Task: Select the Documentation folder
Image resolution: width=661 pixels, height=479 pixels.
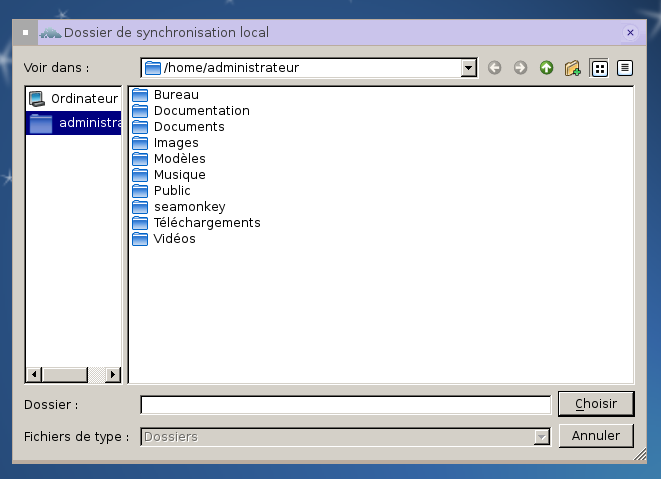Action: (191, 111)
